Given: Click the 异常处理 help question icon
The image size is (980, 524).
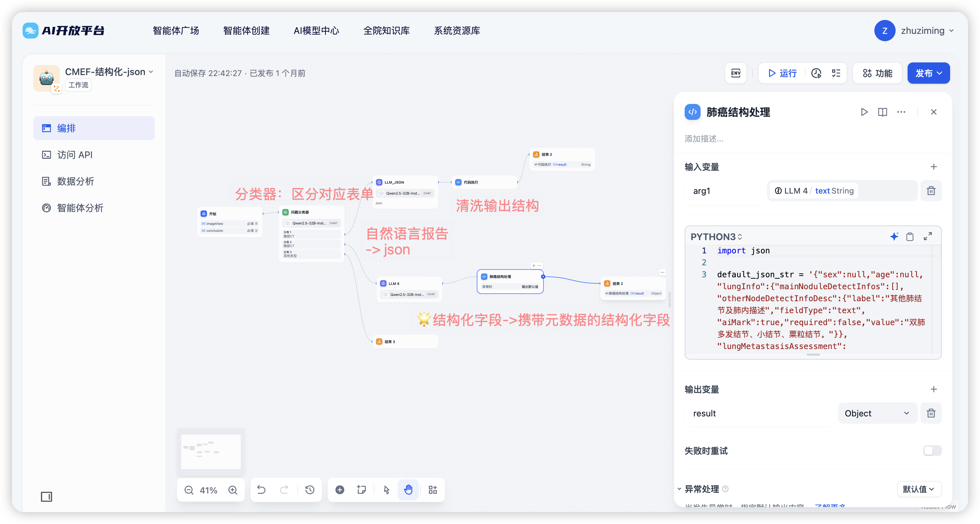Looking at the screenshot, I should [x=725, y=489].
